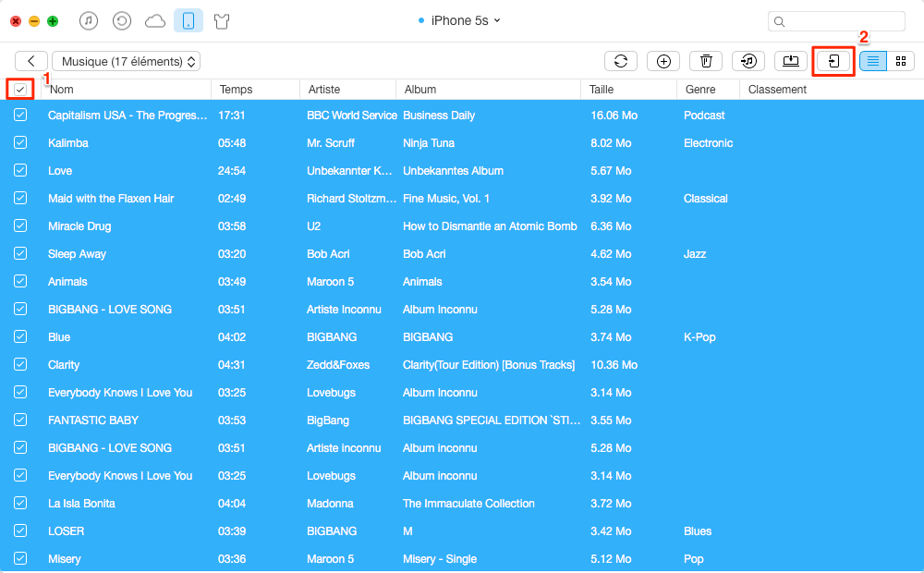Uncheck the Love row checkbox
Image resolution: width=924 pixels, height=573 pixels.
coord(20,170)
